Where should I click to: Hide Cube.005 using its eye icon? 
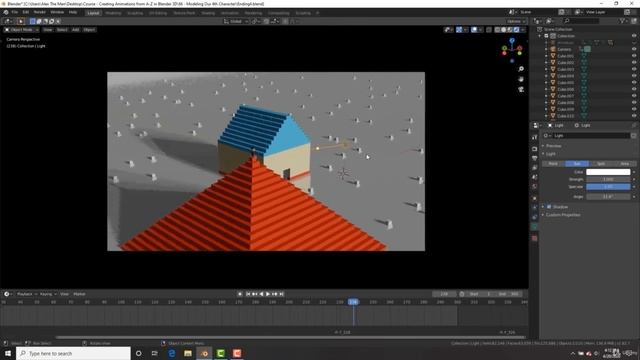(x=634, y=82)
